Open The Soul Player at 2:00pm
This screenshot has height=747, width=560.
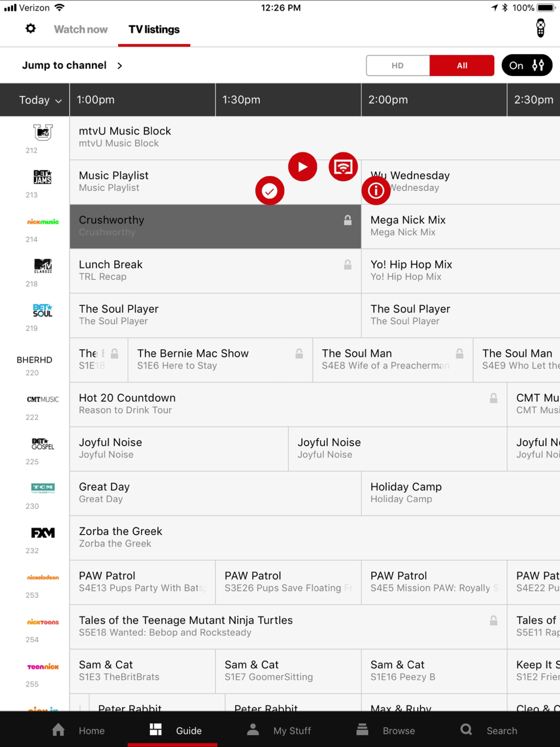460,315
